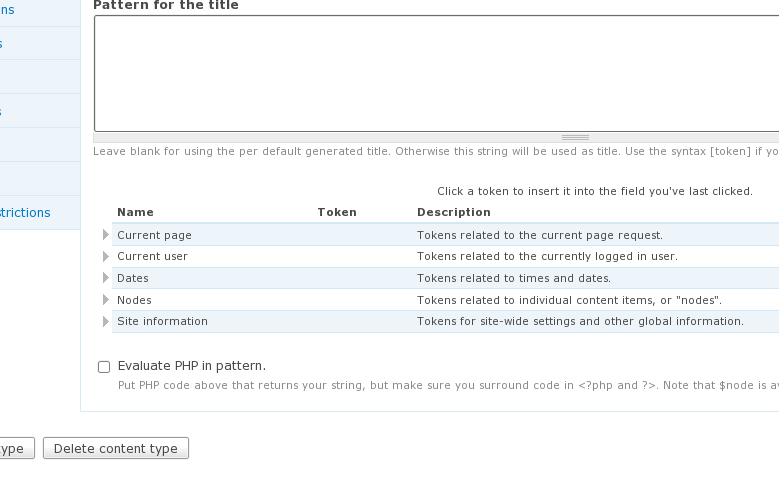Click inside the Pattern for the title textarea
Image resolution: width=779 pixels, height=492 pixels.
pos(436,73)
